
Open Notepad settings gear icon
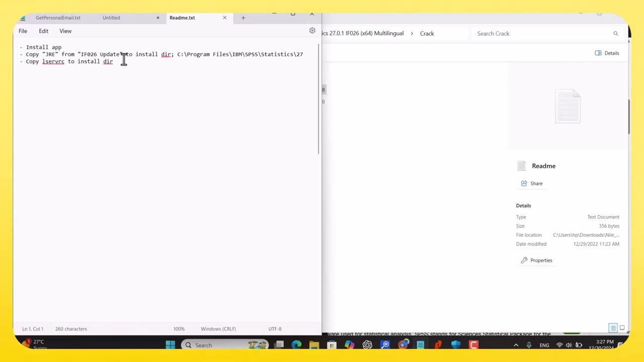click(x=312, y=31)
